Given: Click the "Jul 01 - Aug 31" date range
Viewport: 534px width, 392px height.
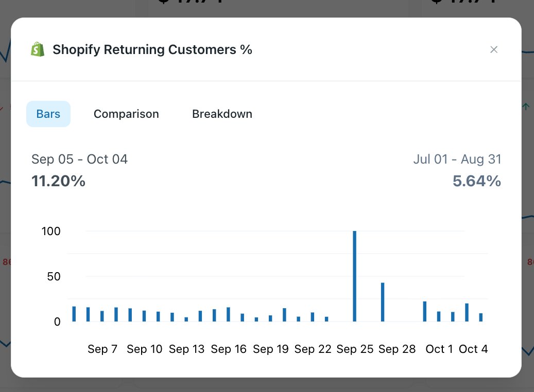Looking at the screenshot, I should click(x=457, y=159).
